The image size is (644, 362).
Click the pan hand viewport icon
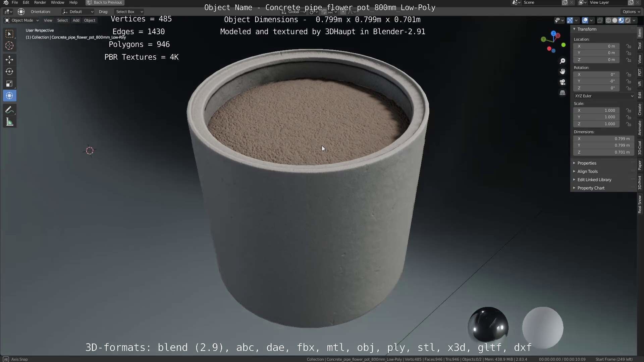point(562,71)
